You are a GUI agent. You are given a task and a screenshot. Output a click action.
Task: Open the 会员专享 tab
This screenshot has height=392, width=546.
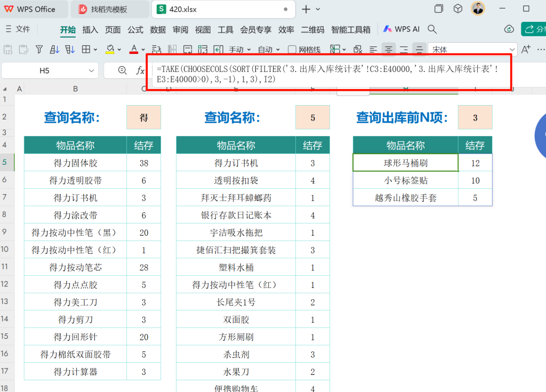pyautogui.click(x=255, y=30)
